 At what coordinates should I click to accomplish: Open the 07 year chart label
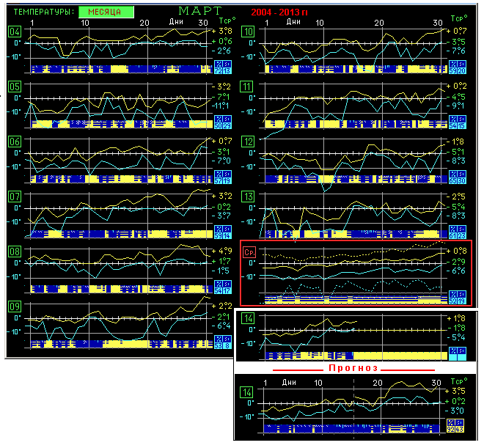(14, 197)
